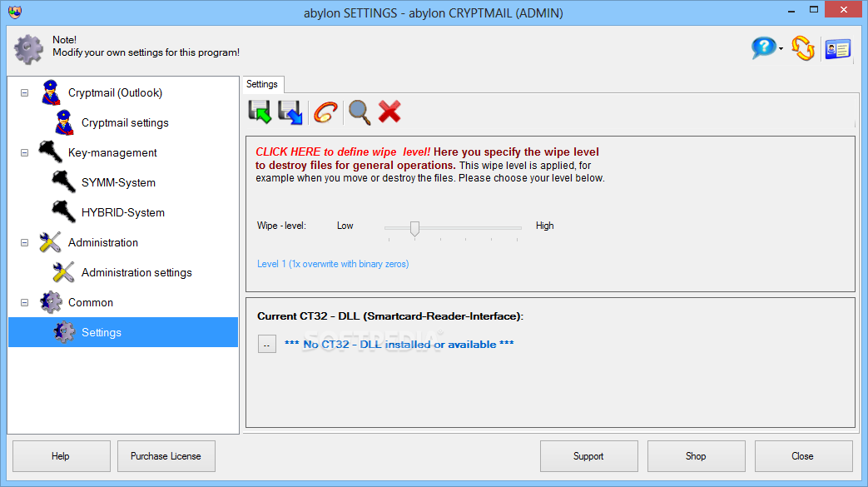This screenshot has width=868, height=487.
Task: Click the tools icon beside Administration
Action: (x=51, y=242)
